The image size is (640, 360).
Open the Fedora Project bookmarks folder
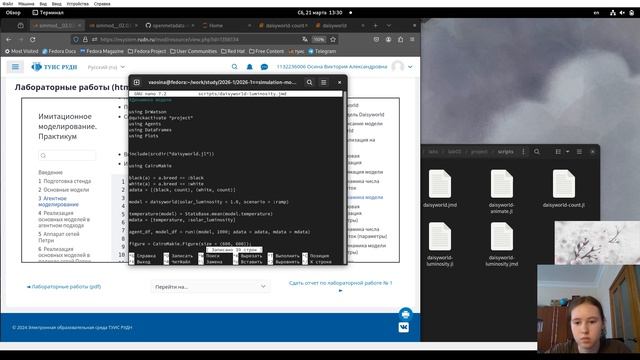coord(147,51)
